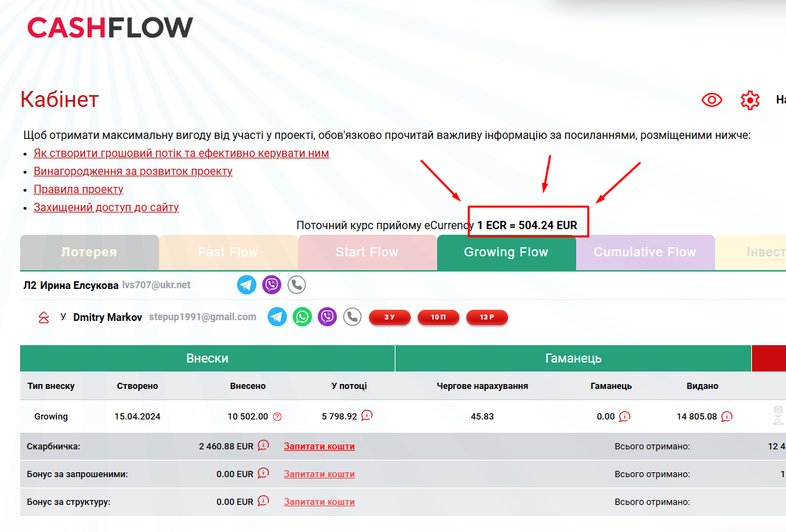Click the Внесено column header
This screenshot has height=532, width=786.
pos(247,386)
